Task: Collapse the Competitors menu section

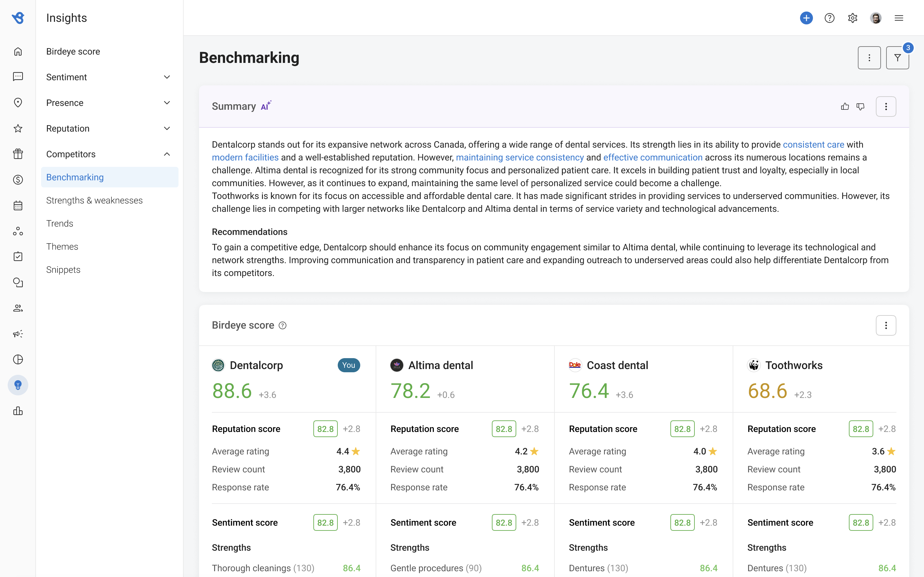Action: click(109, 154)
